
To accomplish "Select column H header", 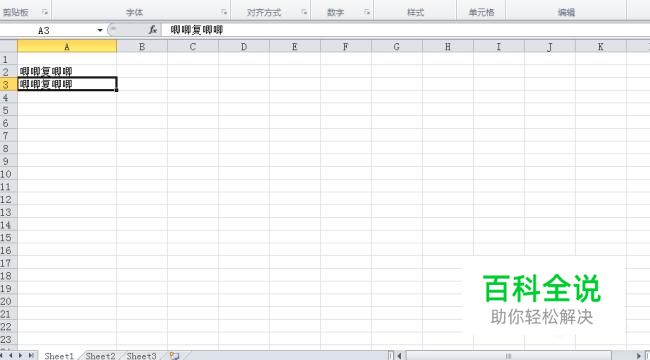I will click(x=448, y=46).
